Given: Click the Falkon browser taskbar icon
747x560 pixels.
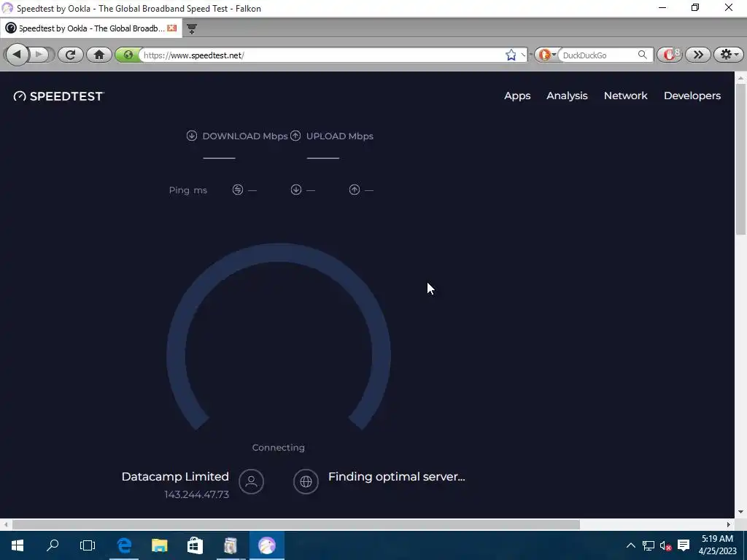Looking at the screenshot, I should point(267,545).
